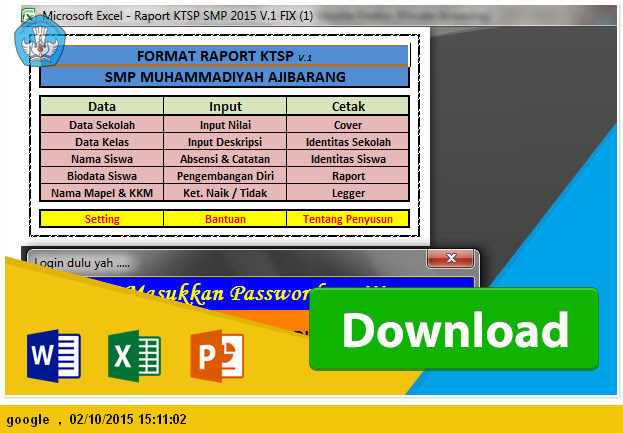Screen dimensions: 623x433
Task: Open the Cover print option
Action: click(348, 125)
